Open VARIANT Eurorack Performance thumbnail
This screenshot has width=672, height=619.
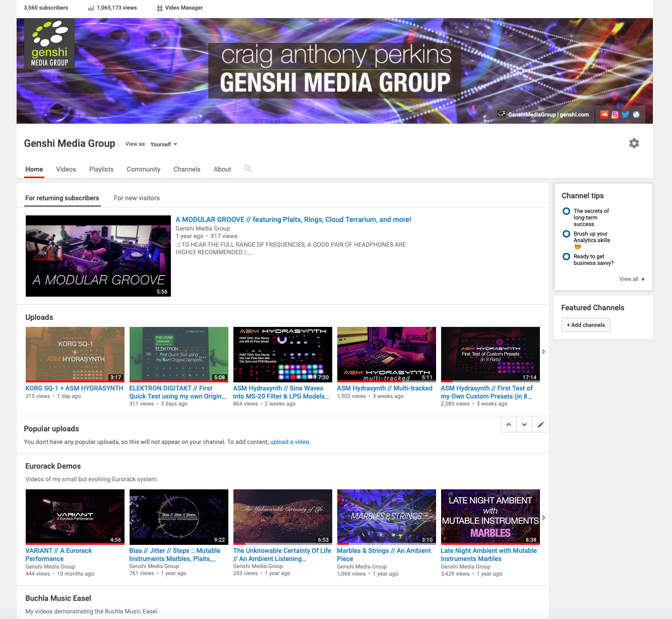[x=75, y=517]
